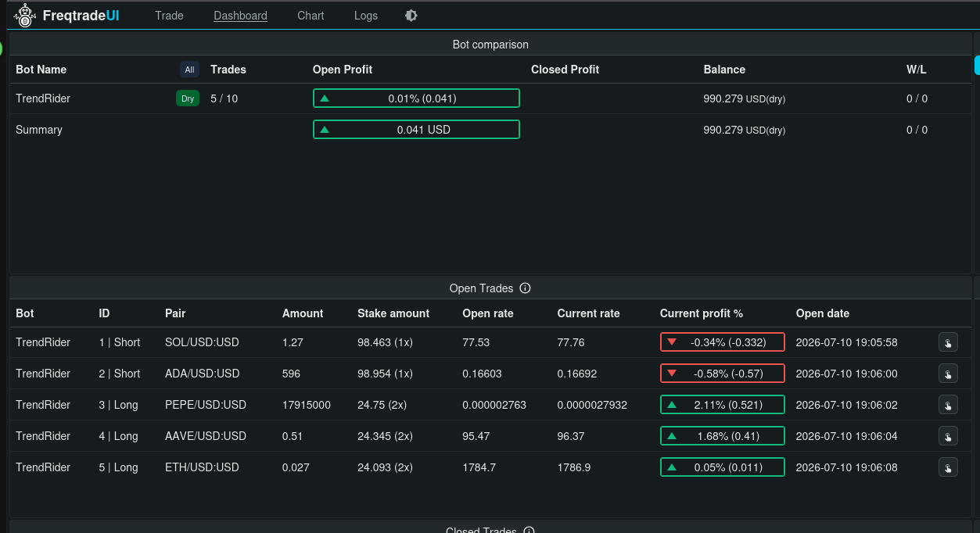Click the 1784.7 open rate value
This screenshot has height=533, width=980.
tap(479, 467)
